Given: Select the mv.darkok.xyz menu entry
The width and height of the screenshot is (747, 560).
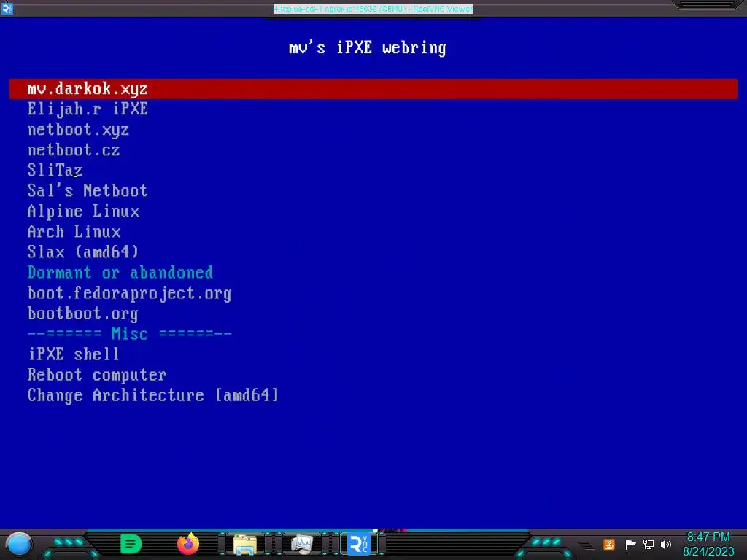Looking at the screenshot, I should [373, 89].
